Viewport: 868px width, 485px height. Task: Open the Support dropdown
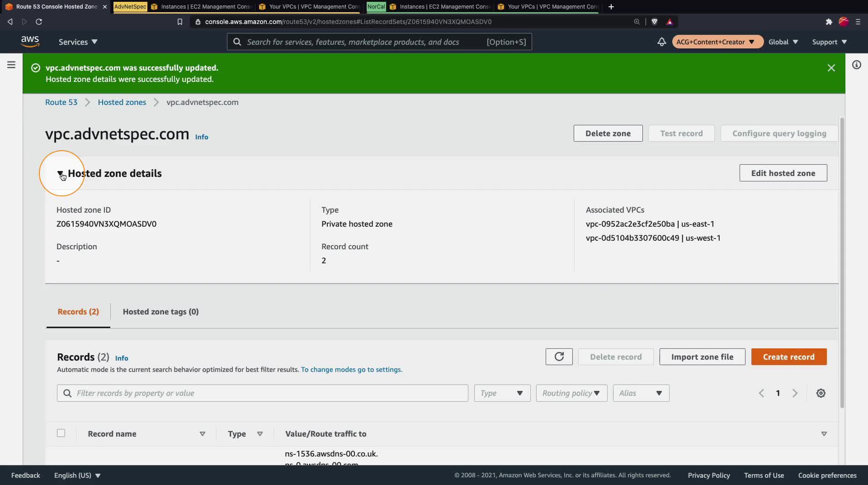click(830, 42)
